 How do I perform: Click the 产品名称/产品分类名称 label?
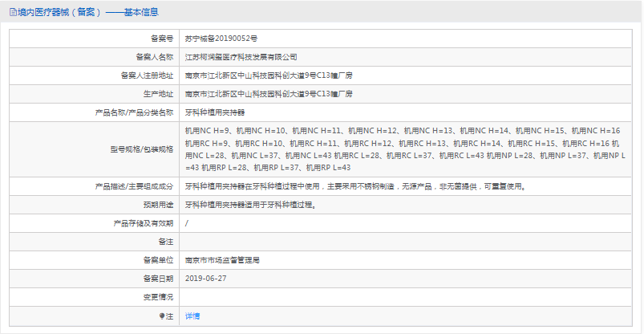(x=134, y=112)
